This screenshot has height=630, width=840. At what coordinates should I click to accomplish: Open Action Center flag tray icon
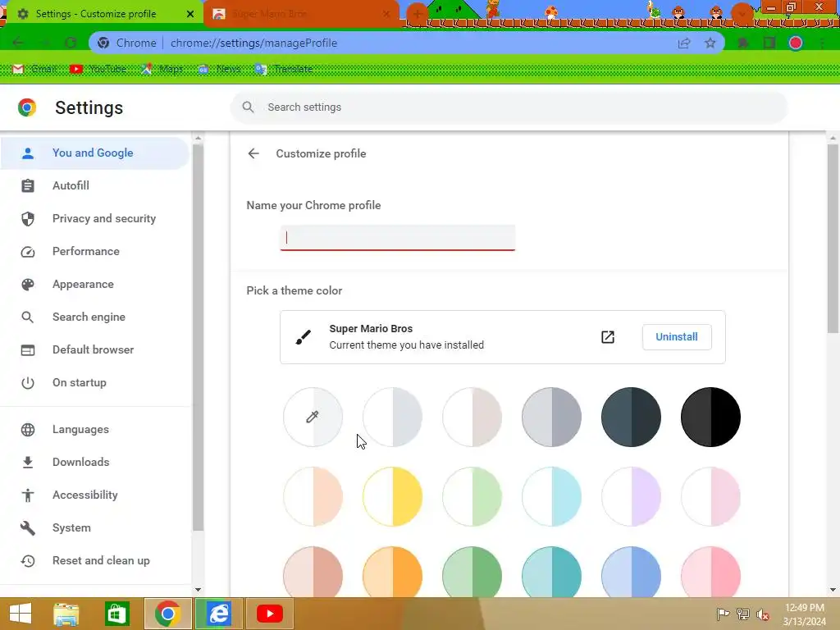click(723, 614)
